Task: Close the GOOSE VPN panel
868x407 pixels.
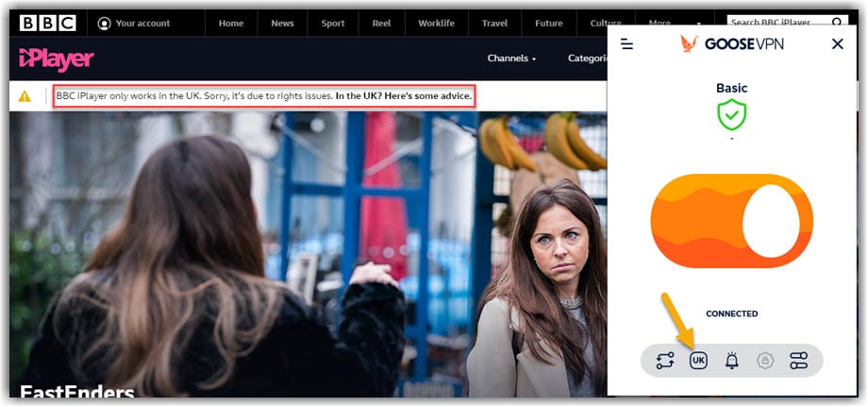Action: click(838, 43)
